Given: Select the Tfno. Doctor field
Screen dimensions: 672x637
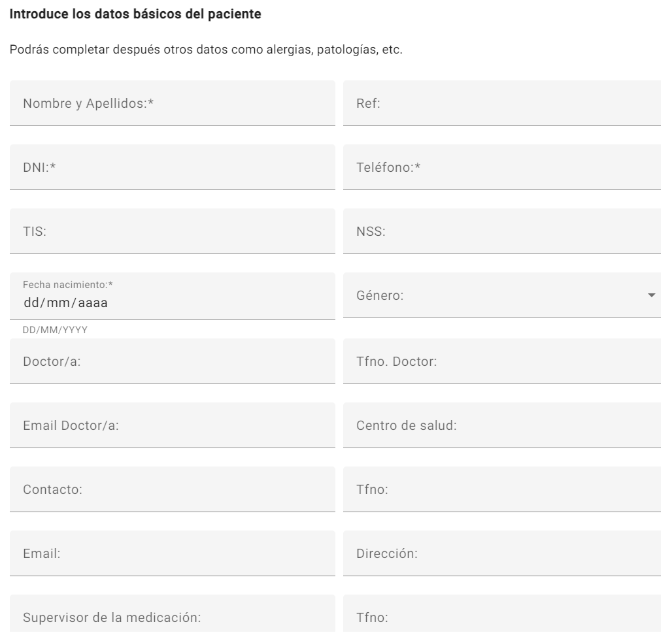Looking at the screenshot, I should [501, 361].
